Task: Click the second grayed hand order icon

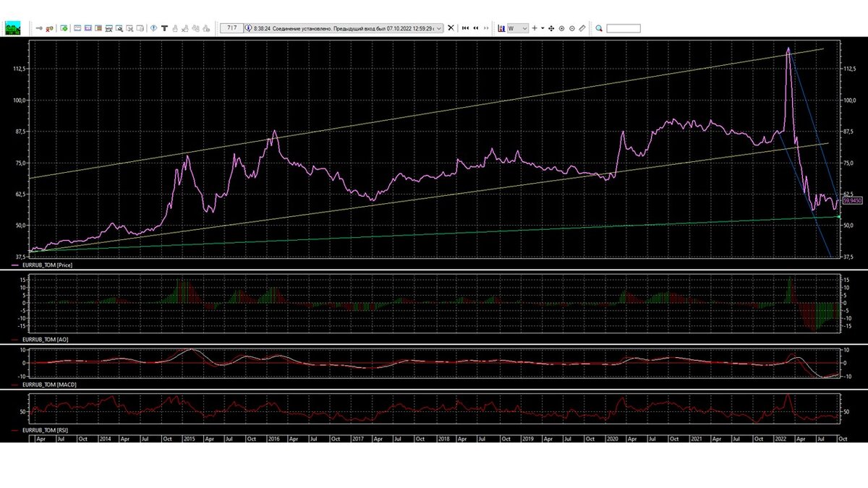Action: (185, 28)
